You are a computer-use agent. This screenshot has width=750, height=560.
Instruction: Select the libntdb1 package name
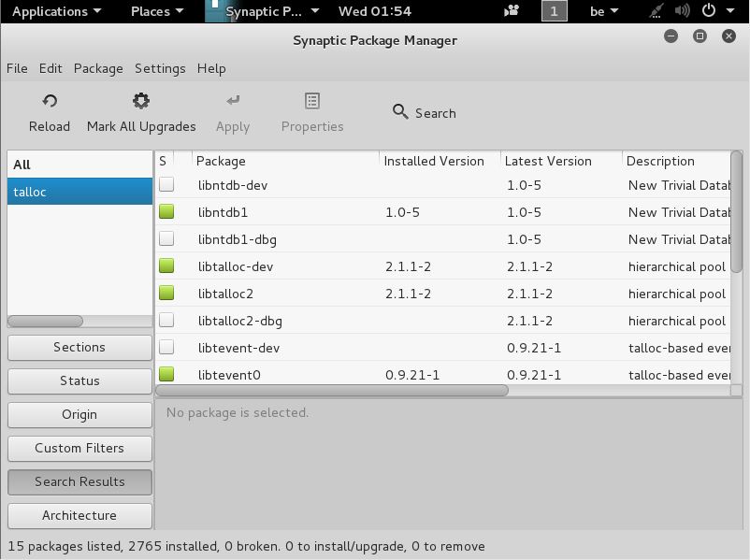tap(223, 212)
